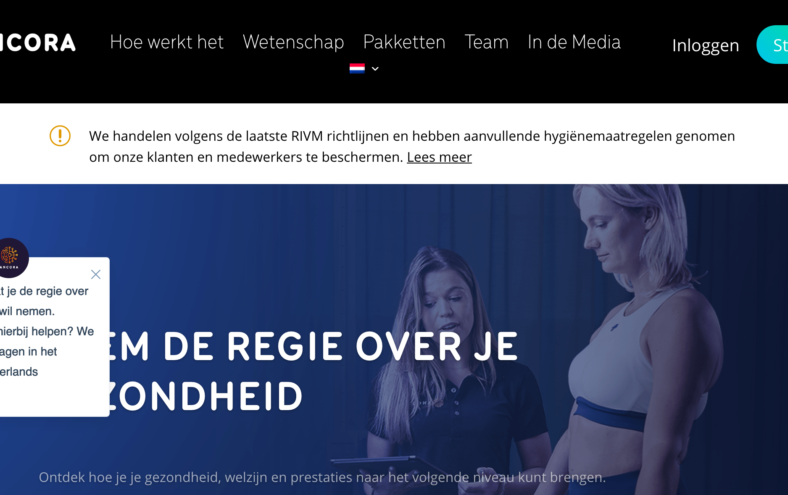Viewport: 788px width, 495px height.
Task: Open the Hoe werkt het page
Action: [166, 42]
